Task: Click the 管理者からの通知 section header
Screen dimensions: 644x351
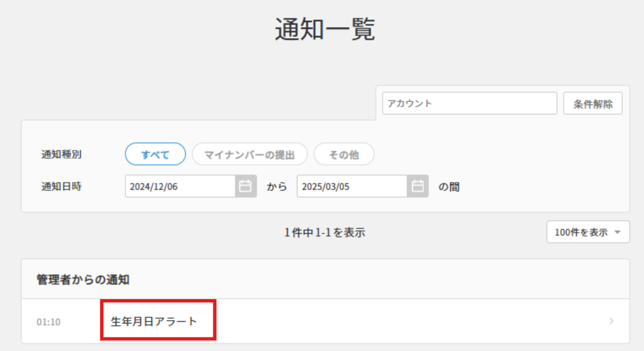Action: pos(83,279)
